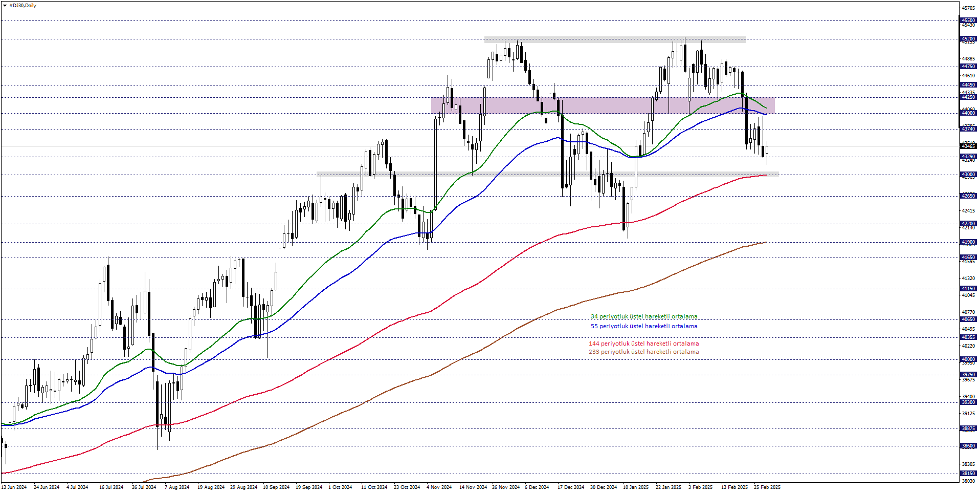980x493 pixels.
Task: Click the 45200 price level label
Action: (x=968, y=39)
